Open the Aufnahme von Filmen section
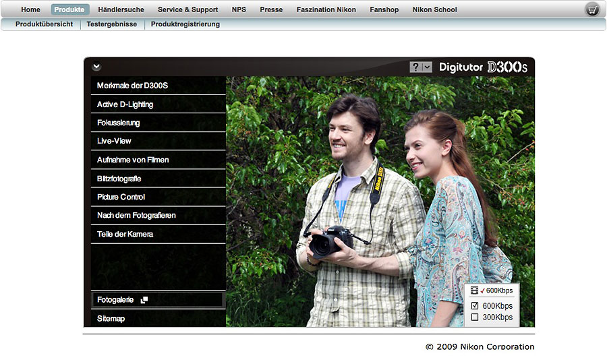Screen dimensions: 607x364 click(x=133, y=160)
